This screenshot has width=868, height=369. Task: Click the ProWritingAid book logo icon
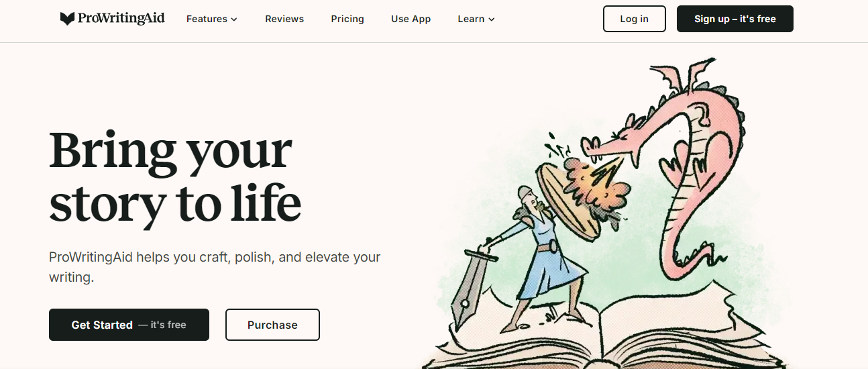(67, 19)
